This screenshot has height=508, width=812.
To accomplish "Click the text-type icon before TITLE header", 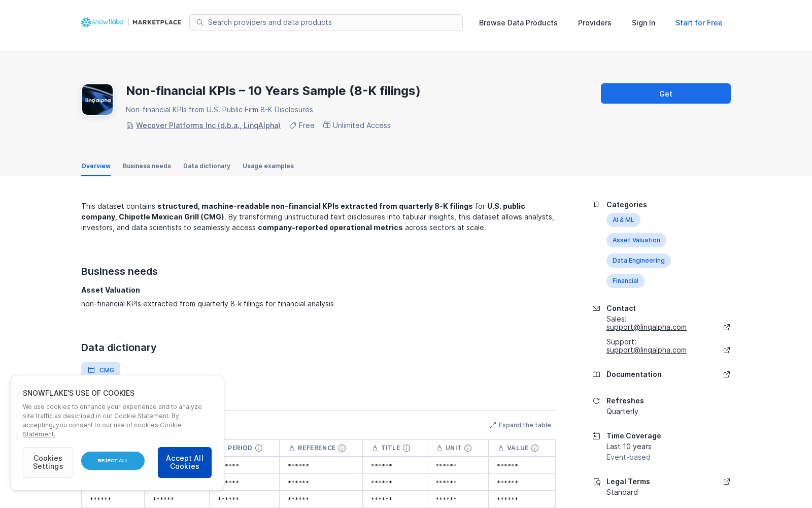I will point(375,448).
